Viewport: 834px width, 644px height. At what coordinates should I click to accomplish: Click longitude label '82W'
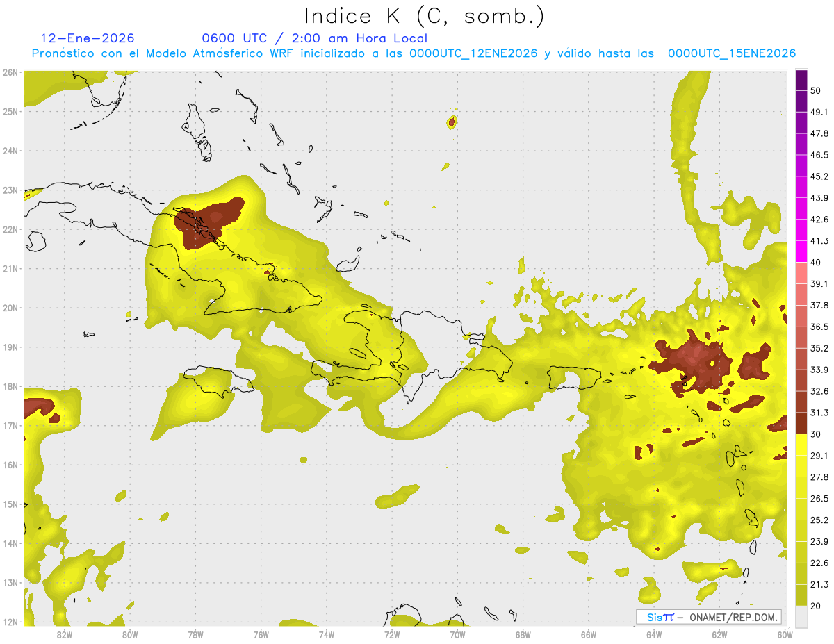(64, 634)
